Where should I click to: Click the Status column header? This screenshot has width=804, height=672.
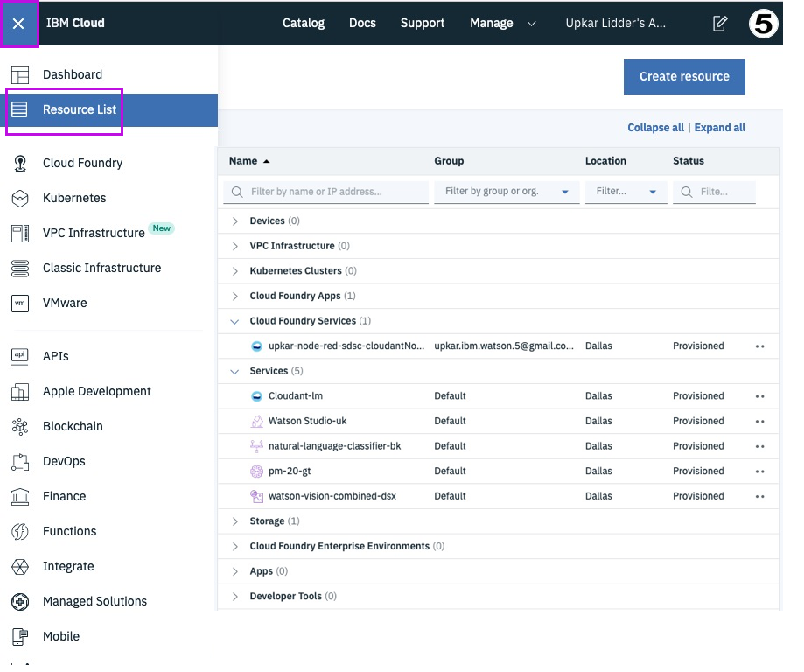(689, 161)
